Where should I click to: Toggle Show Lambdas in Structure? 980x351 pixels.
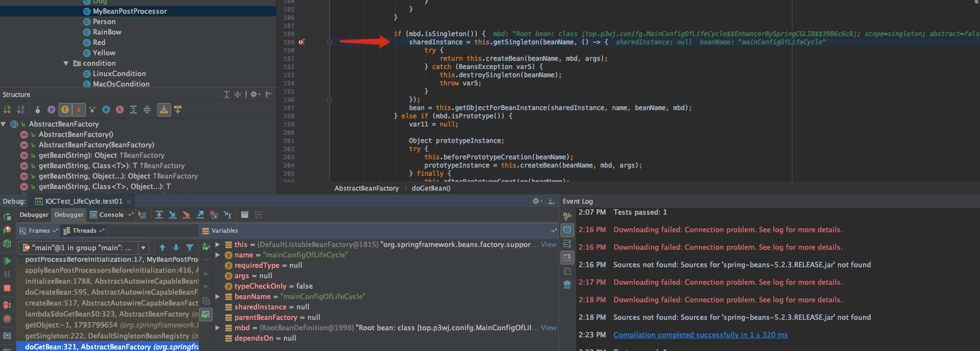click(x=120, y=110)
